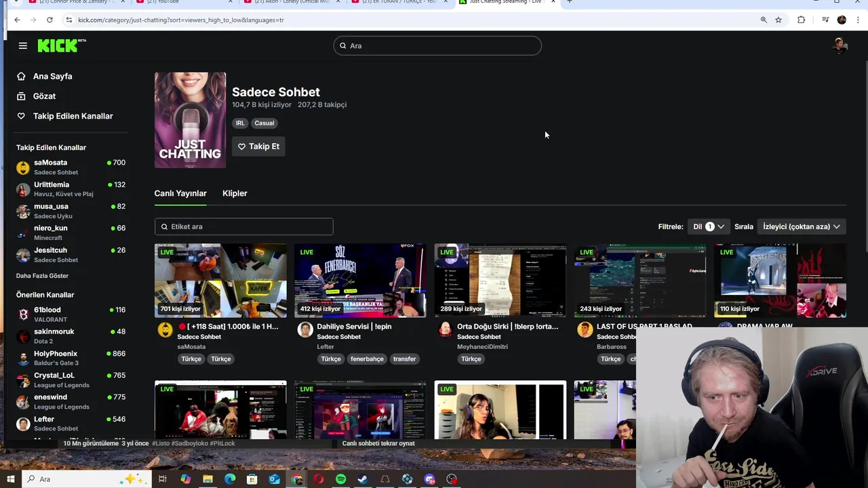This screenshot has width=868, height=488.
Task: Open the İzleyici (çoktan aza) sort dropdown
Action: pyautogui.click(x=802, y=226)
